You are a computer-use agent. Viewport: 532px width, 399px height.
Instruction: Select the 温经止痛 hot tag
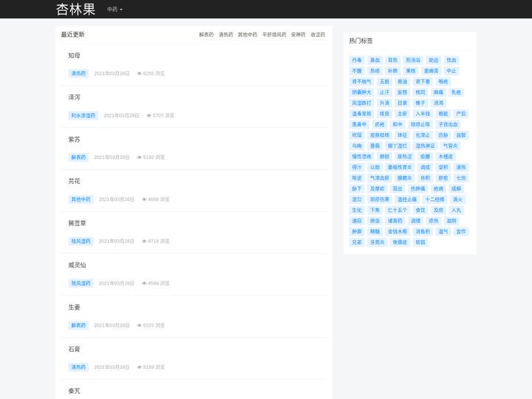tap(407, 199)
